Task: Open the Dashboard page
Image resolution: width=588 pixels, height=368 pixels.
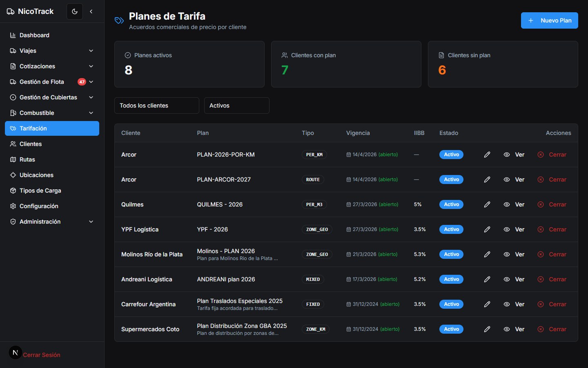Action: pyautogui.click(x=52, y=35)
